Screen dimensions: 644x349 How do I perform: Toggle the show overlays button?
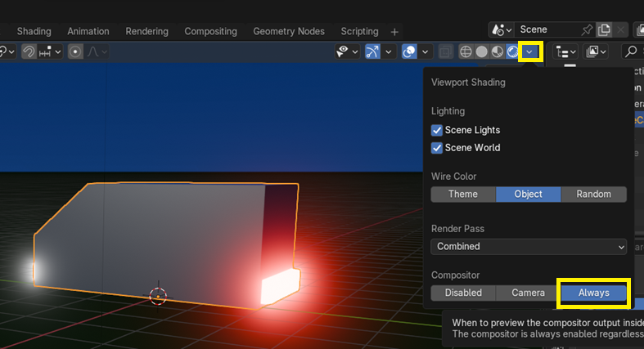point(409,51)
